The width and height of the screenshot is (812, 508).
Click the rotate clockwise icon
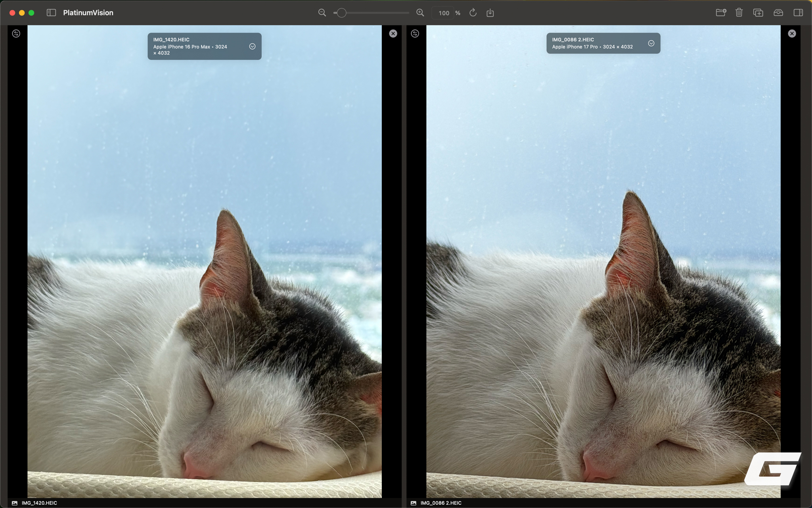point(473,13)
